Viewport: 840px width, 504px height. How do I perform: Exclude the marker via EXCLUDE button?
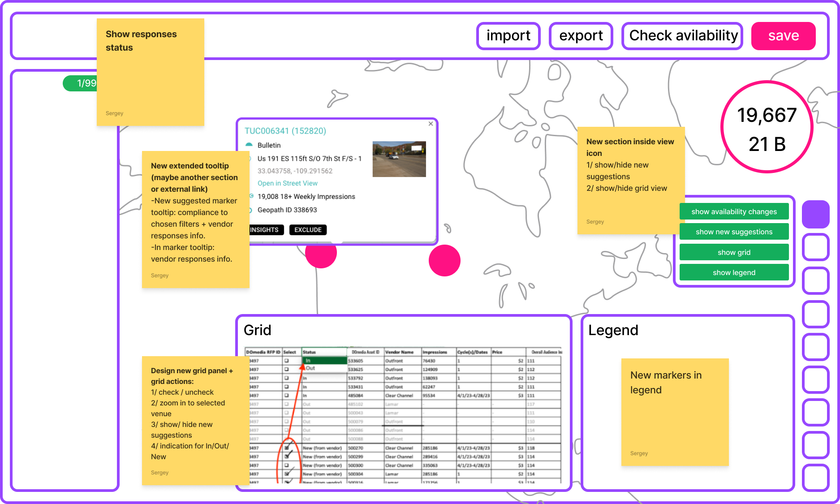(308, 230)
